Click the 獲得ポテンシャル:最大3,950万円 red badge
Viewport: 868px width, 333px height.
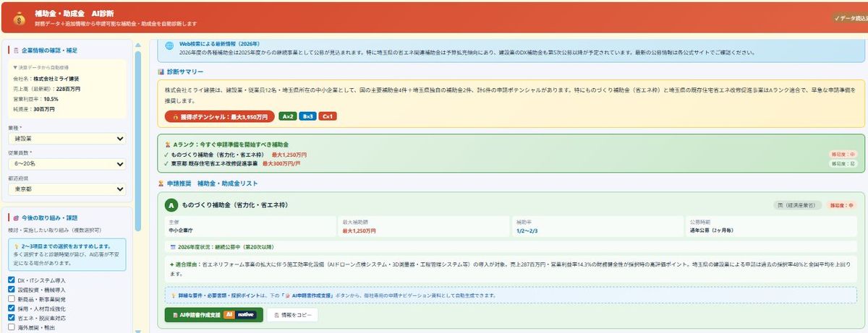click(219, 116)
